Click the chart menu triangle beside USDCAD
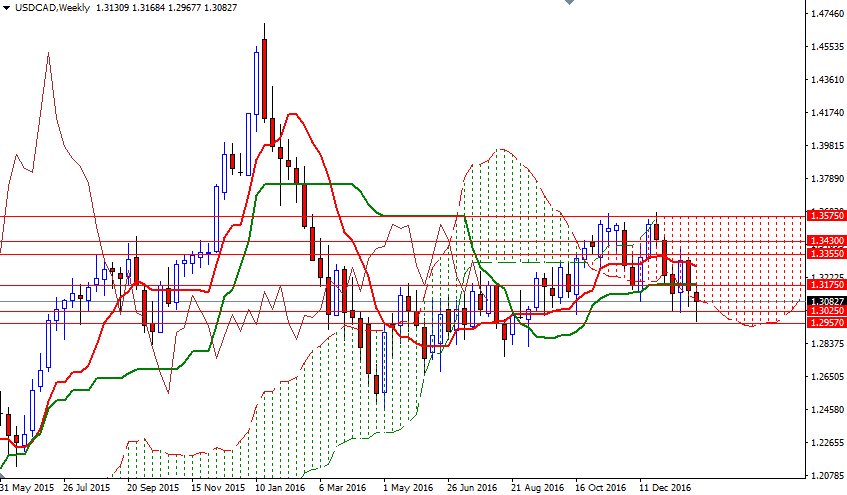The image size is (847, 495). 6,8
